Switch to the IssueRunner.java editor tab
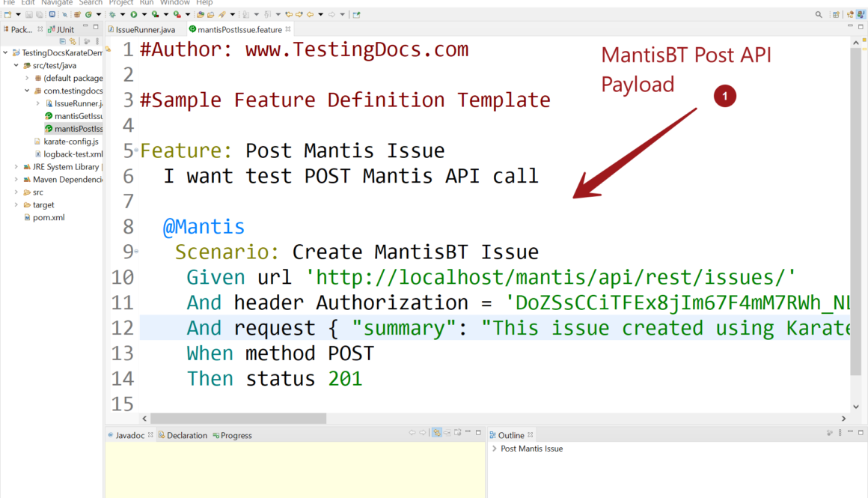Image resolution: width=868 pixels, height=498 pixels. [x=145, y=29]
